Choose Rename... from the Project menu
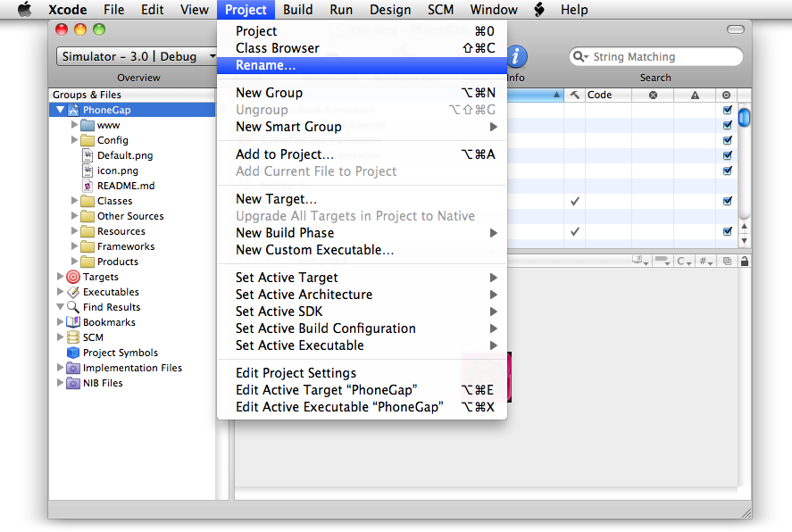The width and height of the screenshot is (792, 532). point(266,65)
